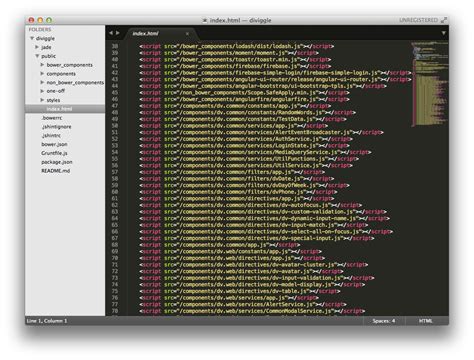Click the ui-bootstrap-tpls.js script line
474x360 pixels.
point(263,86)
